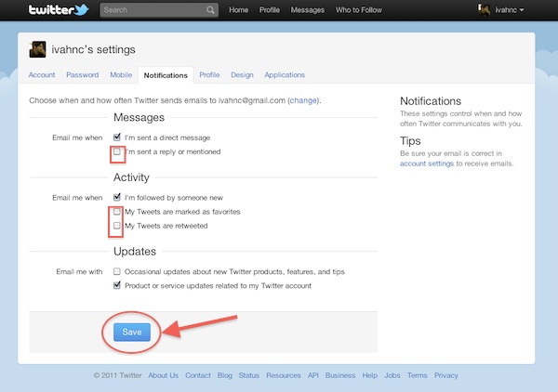Viewport: 558px width, 392px height.
Task: Focus the Search input field
Action: click(159, 10)
